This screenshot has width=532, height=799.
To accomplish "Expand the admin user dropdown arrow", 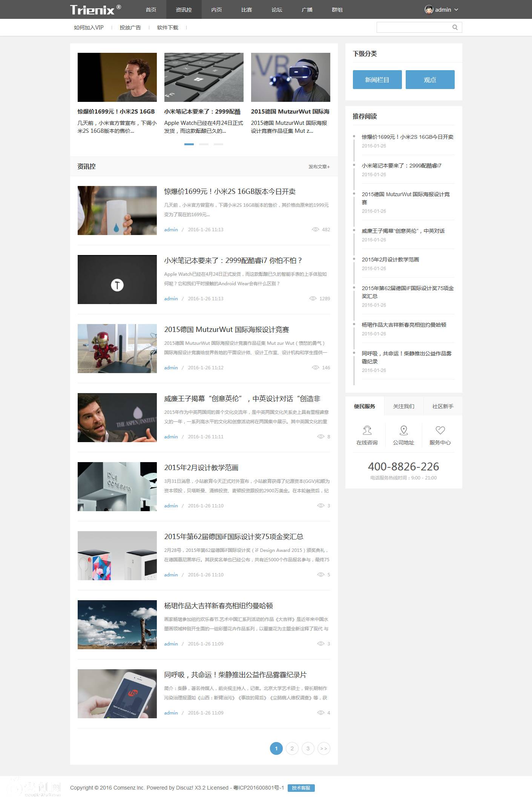I will 456,10.
